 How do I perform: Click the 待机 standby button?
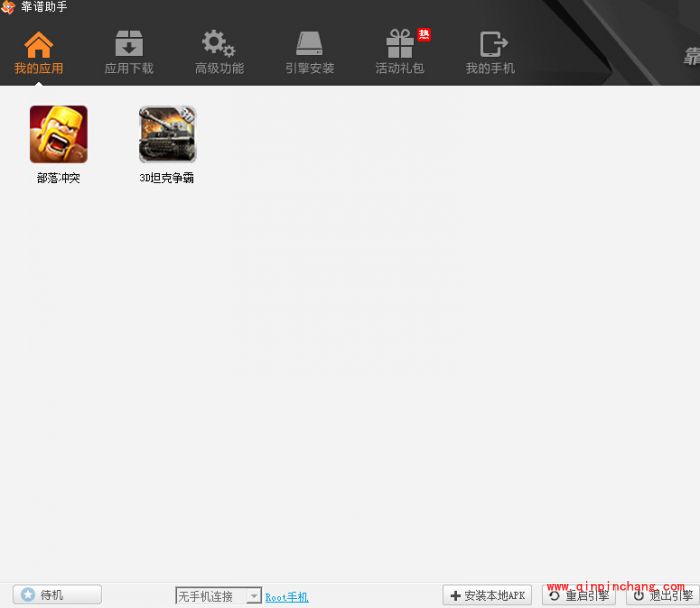pyautogui.click(x=57, y=595)
